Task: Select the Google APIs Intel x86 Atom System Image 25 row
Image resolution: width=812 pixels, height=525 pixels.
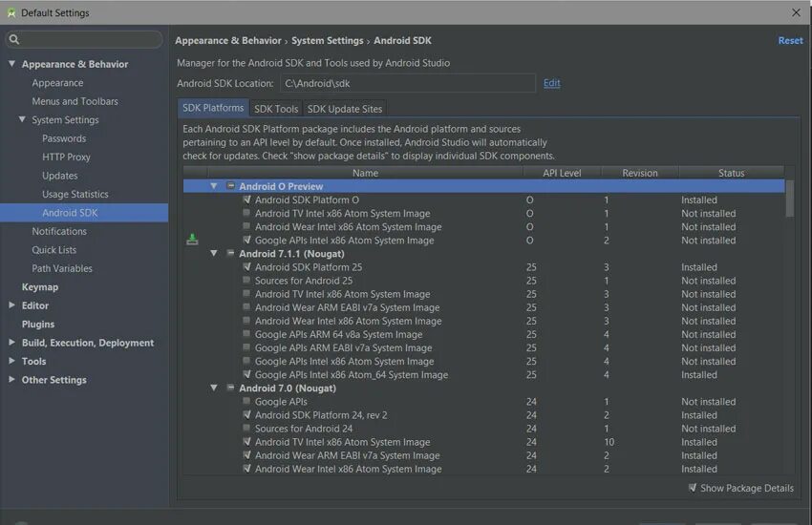Action: click(484, 361)
